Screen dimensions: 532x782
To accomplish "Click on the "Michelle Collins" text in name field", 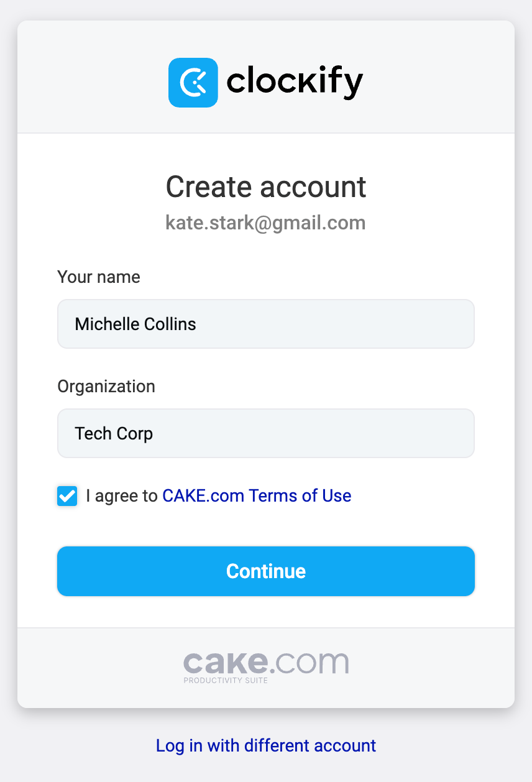I will (x=135, y=324).
